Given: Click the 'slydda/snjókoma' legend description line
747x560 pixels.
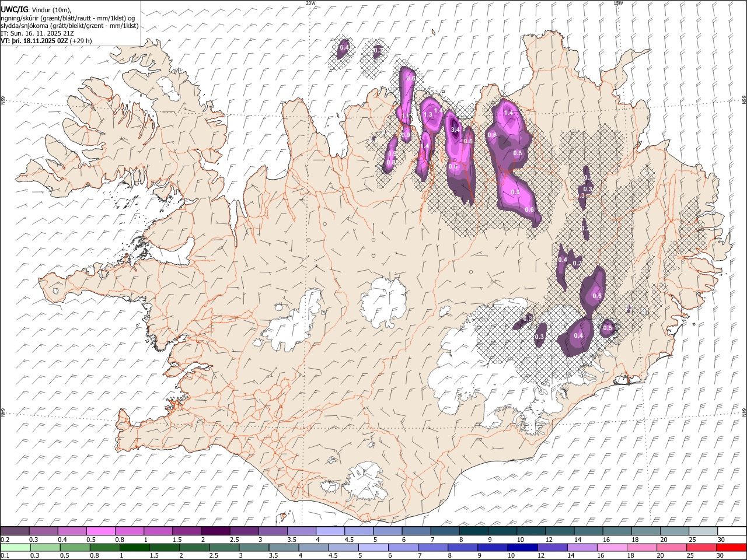Looking at the screenshot, I should pos(69,26).
